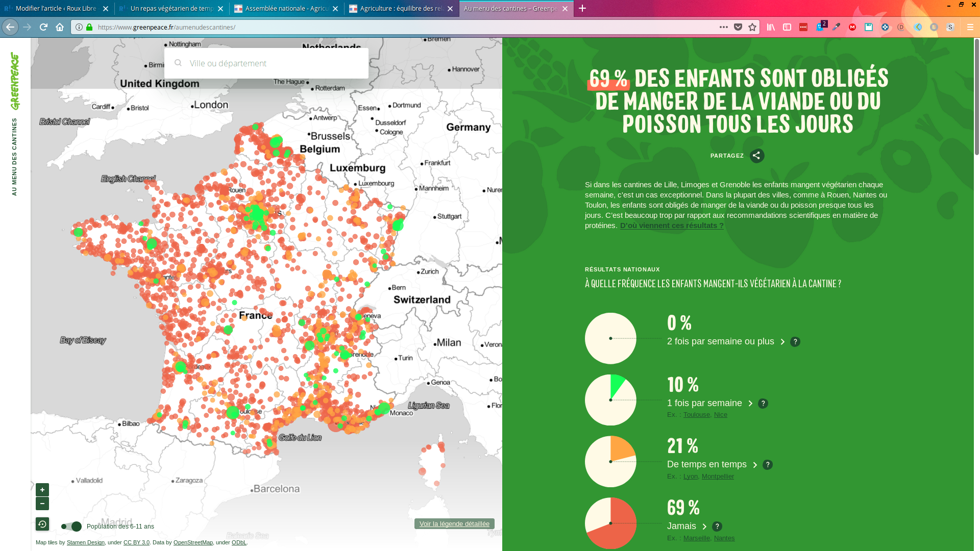
Task: Show help for 'De temps en temps'
Action: (768, 465)
